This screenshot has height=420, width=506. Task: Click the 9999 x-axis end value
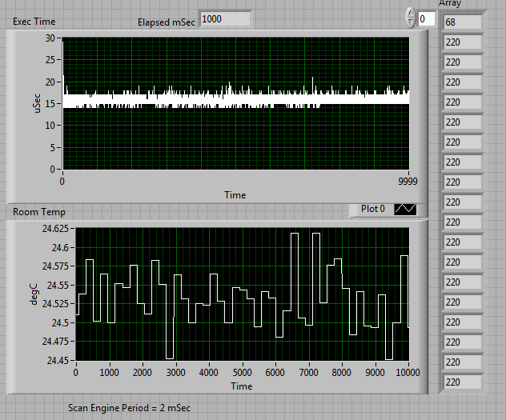pos(408,181)
